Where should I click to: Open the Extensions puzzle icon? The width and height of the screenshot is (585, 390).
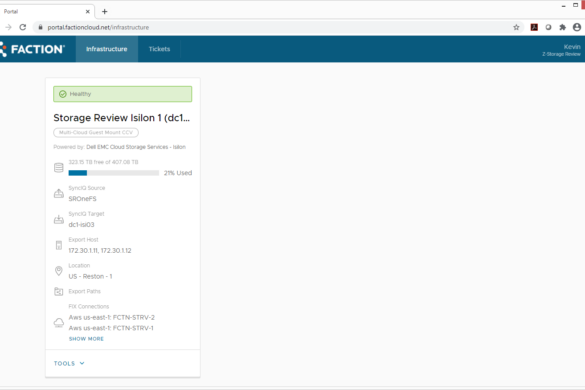[x=563, y=27]
